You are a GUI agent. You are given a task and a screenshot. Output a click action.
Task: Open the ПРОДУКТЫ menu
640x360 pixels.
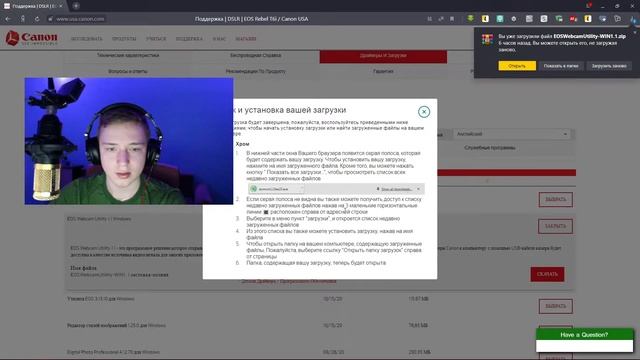coord(124,39)
